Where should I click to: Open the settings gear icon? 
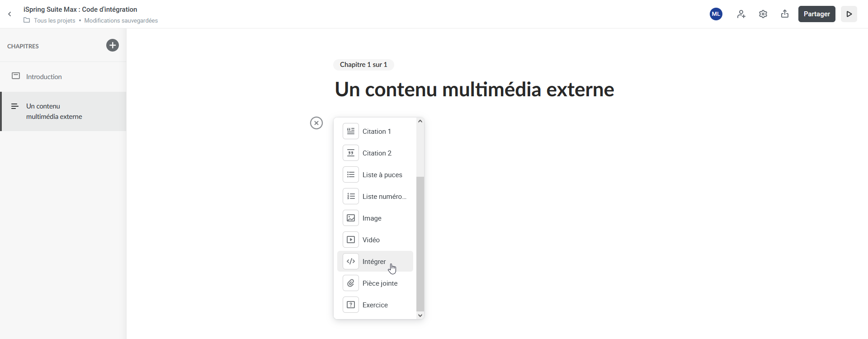click(x=763, y=14)
